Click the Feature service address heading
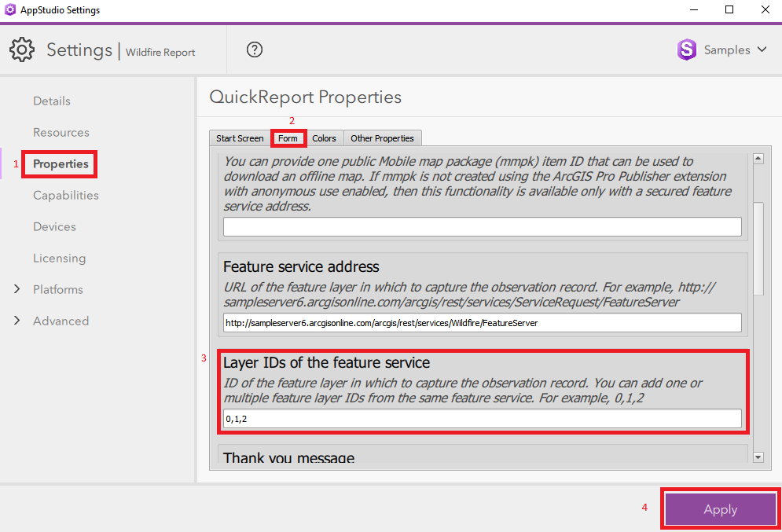Screen dimensions: 782x532 tap(301, 266)
